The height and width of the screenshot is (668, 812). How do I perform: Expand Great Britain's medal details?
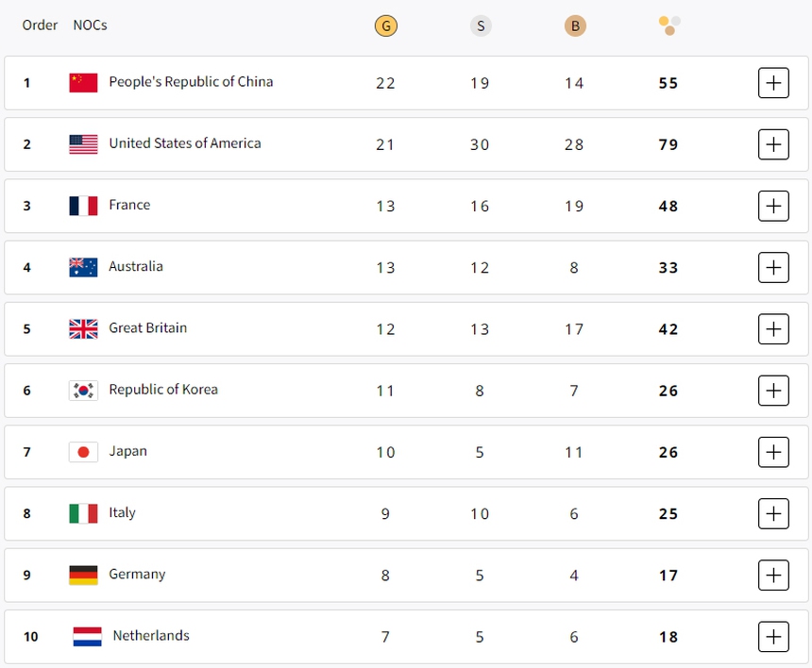(x=773, y=328)
